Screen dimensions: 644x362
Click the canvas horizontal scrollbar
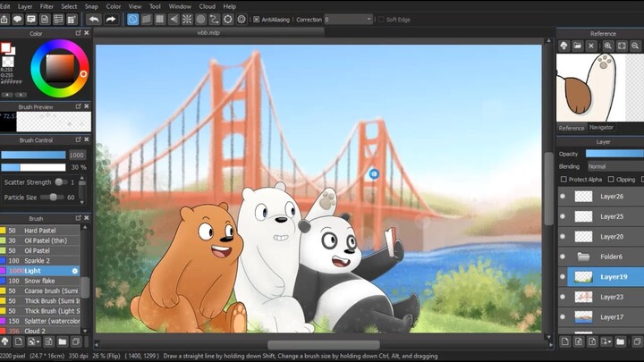click(x=324, y=345)
